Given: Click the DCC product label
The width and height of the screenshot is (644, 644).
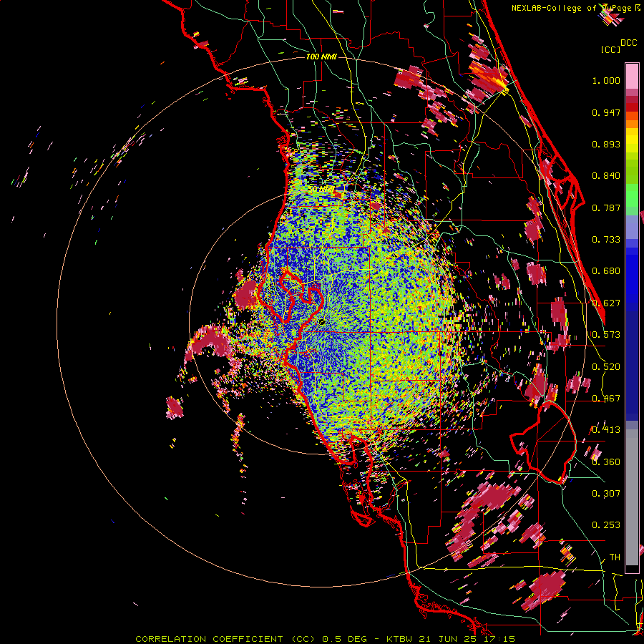Looking at the screenshot, I should tap(628, 43).
